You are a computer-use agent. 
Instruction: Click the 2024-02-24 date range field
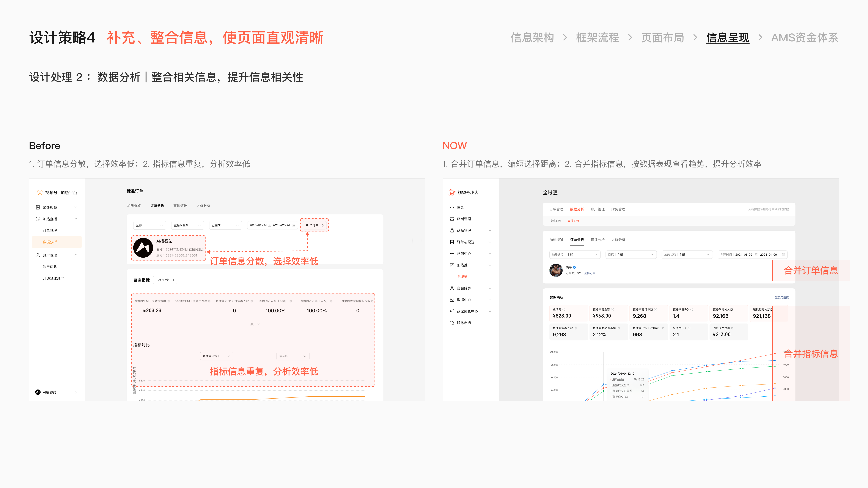point(272,225)
